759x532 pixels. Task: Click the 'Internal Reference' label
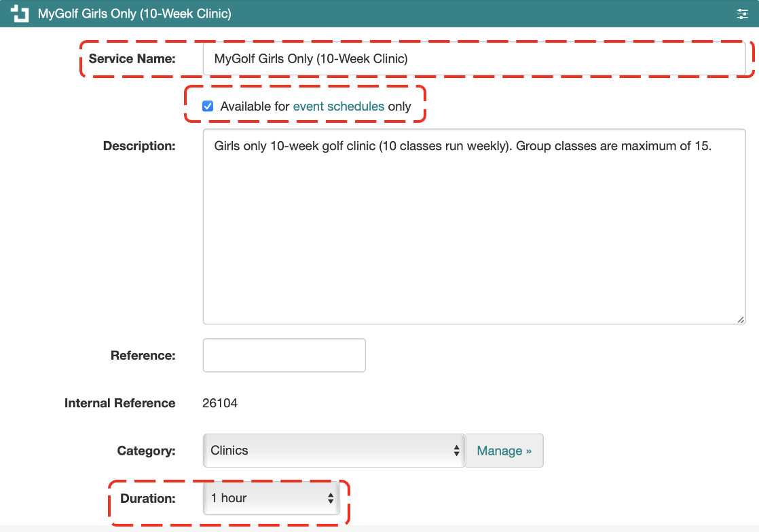[119, 403]
